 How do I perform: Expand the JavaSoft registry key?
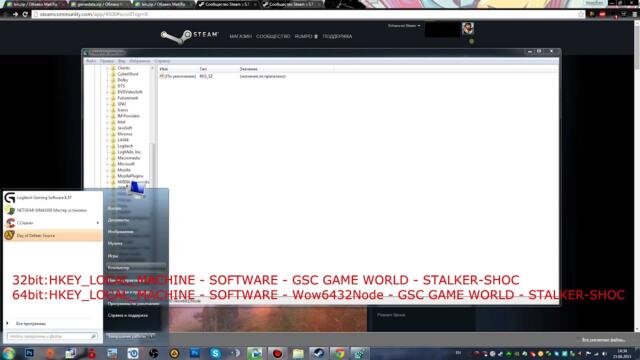[108, 128]
